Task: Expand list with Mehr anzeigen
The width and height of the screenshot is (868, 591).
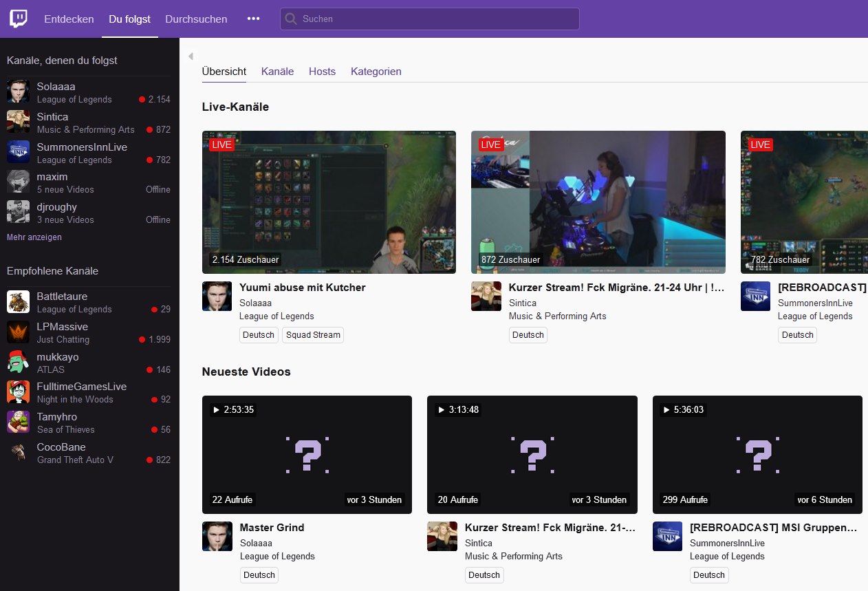Action: 34,237
